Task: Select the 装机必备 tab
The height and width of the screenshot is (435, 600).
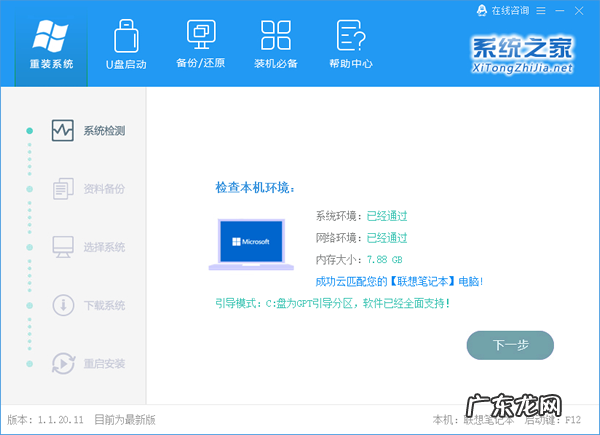Action: coord(276,44)
